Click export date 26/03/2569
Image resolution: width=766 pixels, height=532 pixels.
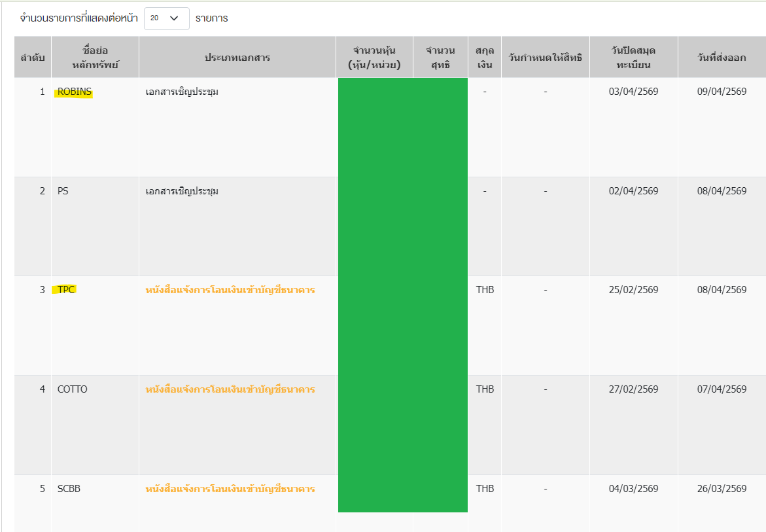(722, 489)
